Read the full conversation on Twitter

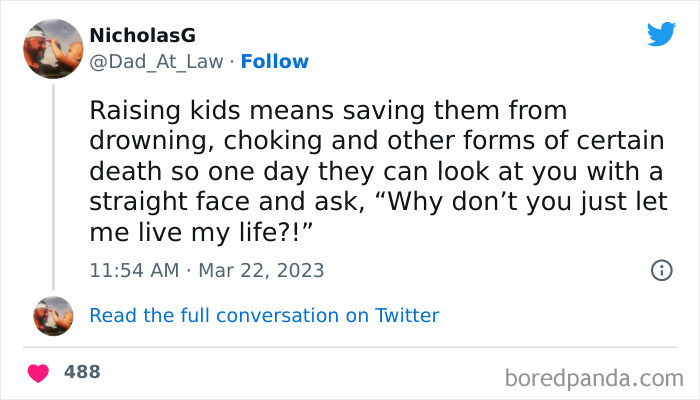point(264,316)
